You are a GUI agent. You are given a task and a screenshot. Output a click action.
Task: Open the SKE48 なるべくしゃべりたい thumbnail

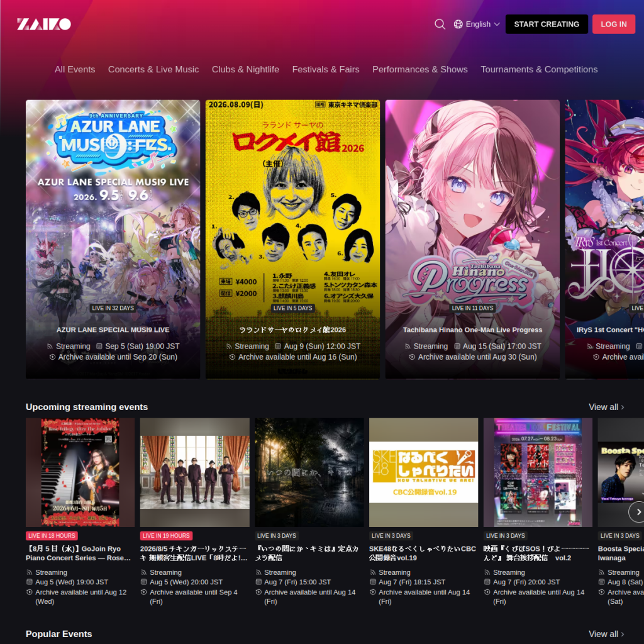coord(423,472)
